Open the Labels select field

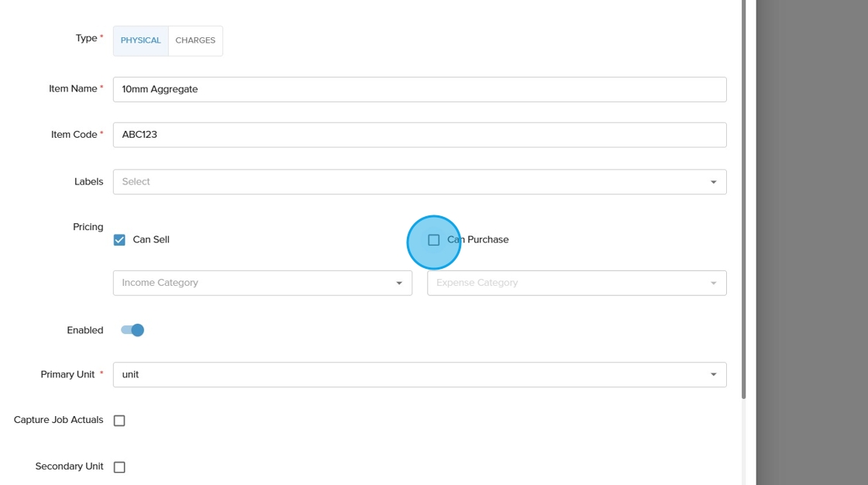(411, 182)
